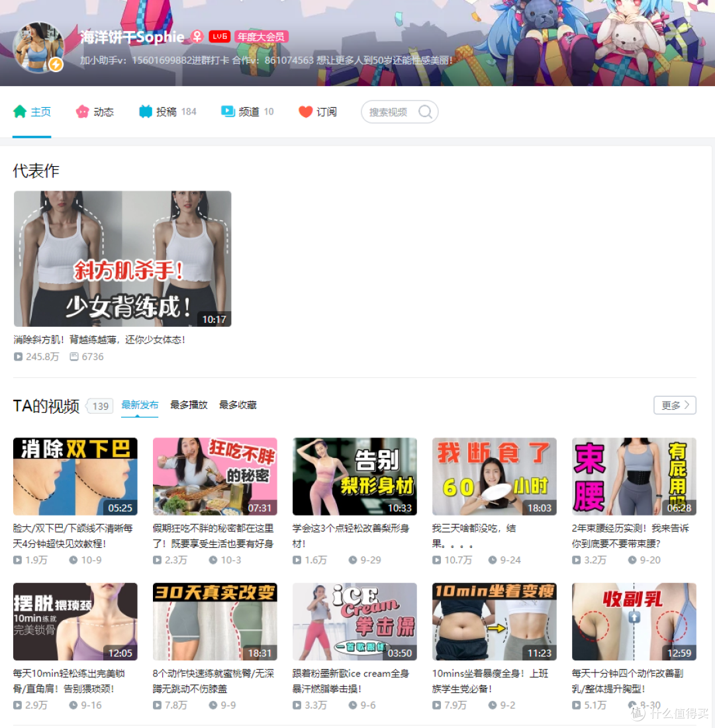Click the lightning badge on the avatar
The height and width of the screenshot is (728, 715).
56,64
